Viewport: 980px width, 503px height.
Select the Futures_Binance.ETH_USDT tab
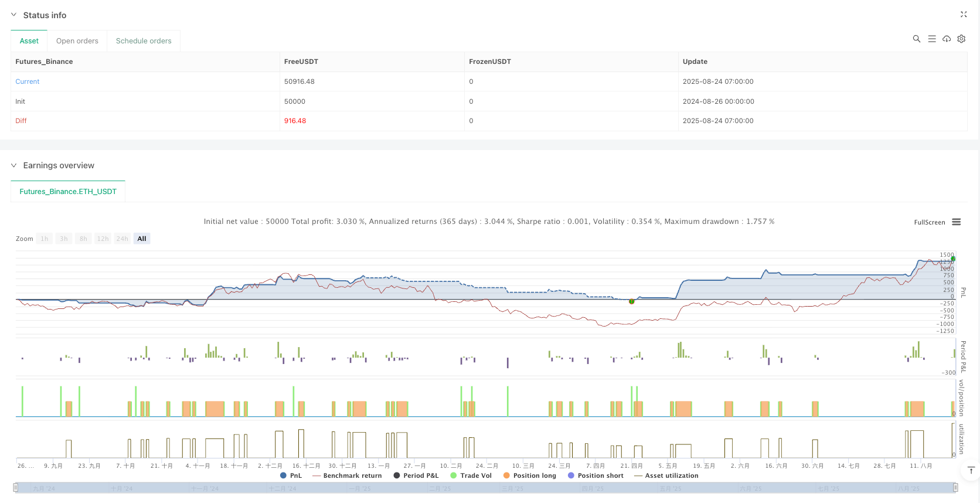[68, 192]
